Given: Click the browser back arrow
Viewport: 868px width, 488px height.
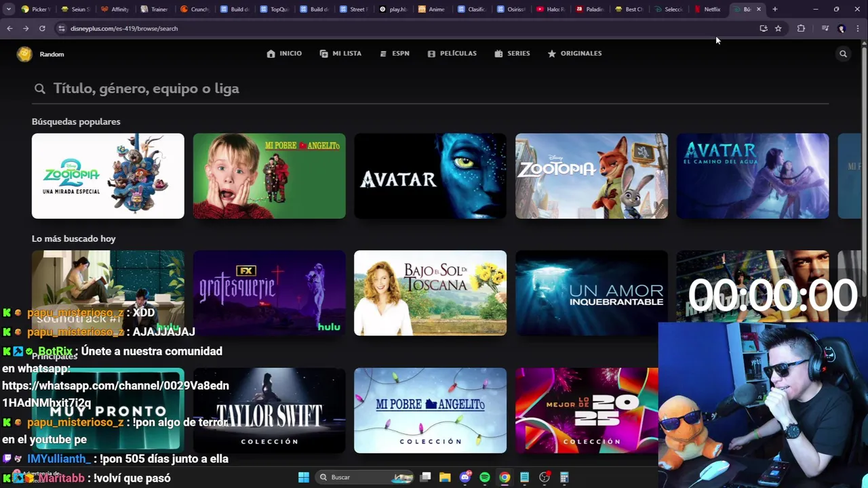Looking at the screenshot, I should click(x=9, y=28).
